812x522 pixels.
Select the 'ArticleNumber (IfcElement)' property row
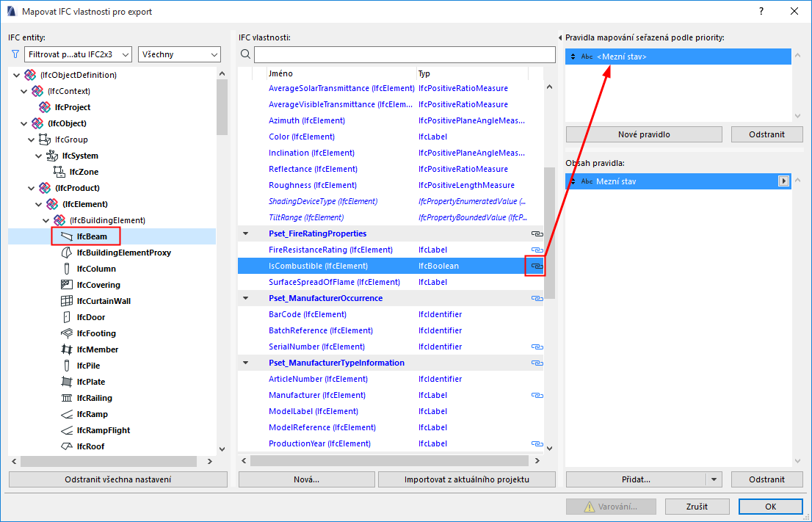[x=390, y=379]
